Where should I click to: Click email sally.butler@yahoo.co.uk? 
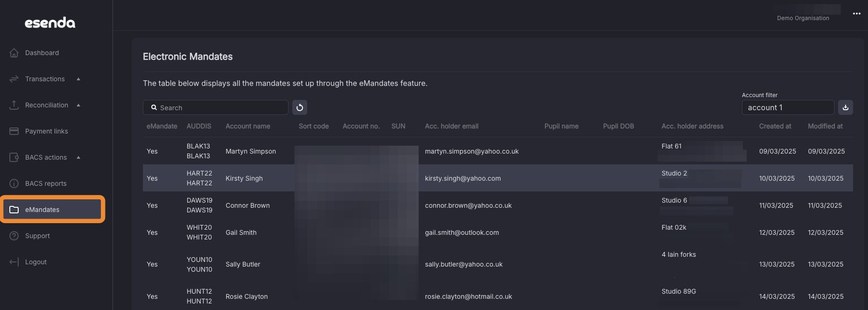point(464,264)
